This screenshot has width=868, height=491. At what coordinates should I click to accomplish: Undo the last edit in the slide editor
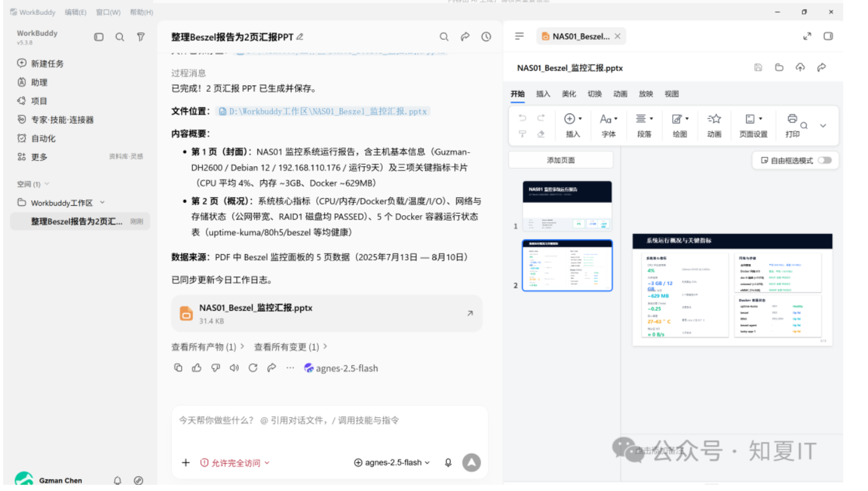coord(523,118)
